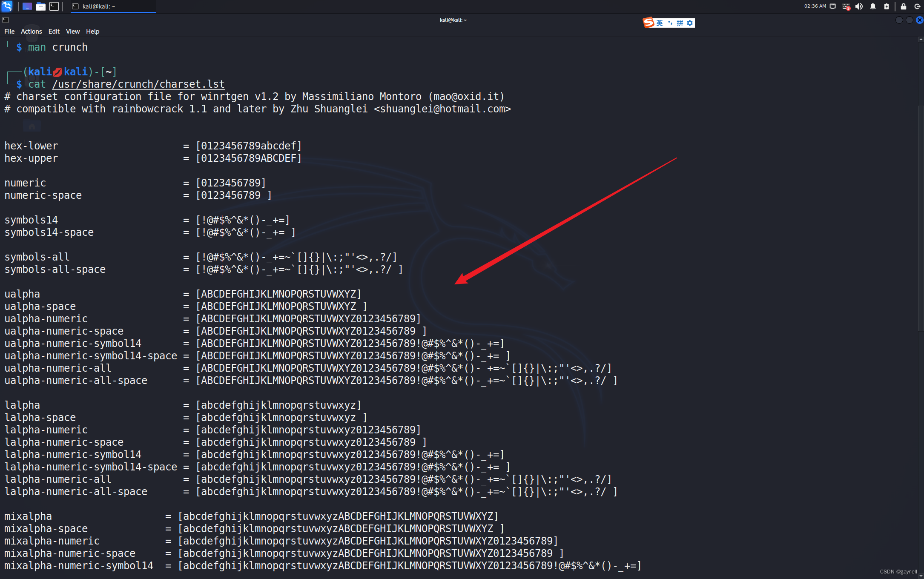The image size is (924, 579).
Task: Click the hex-lower charset line
Action: coord(153,146)
